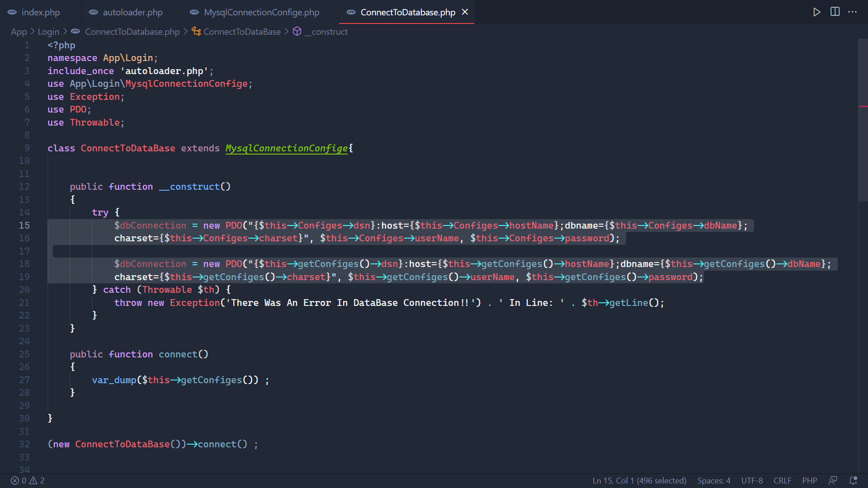
Task: Click 'autoloader.php' string on line 3
Action: coord(164,71)
